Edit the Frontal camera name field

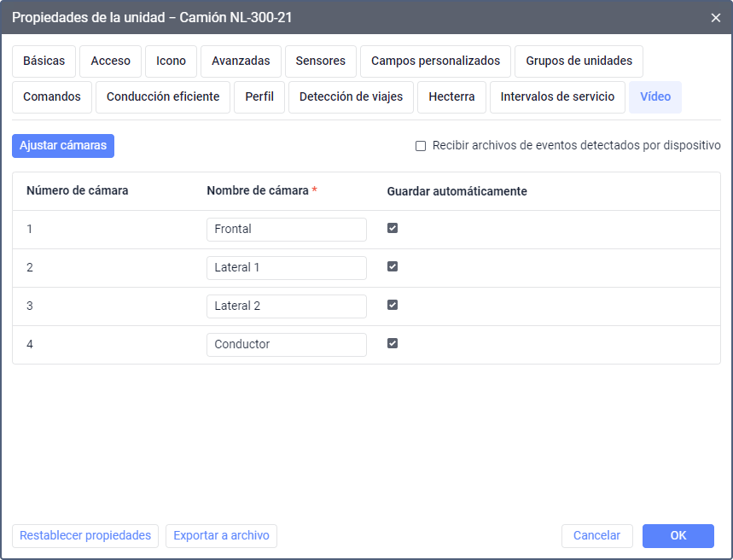(x=287, y=230)
